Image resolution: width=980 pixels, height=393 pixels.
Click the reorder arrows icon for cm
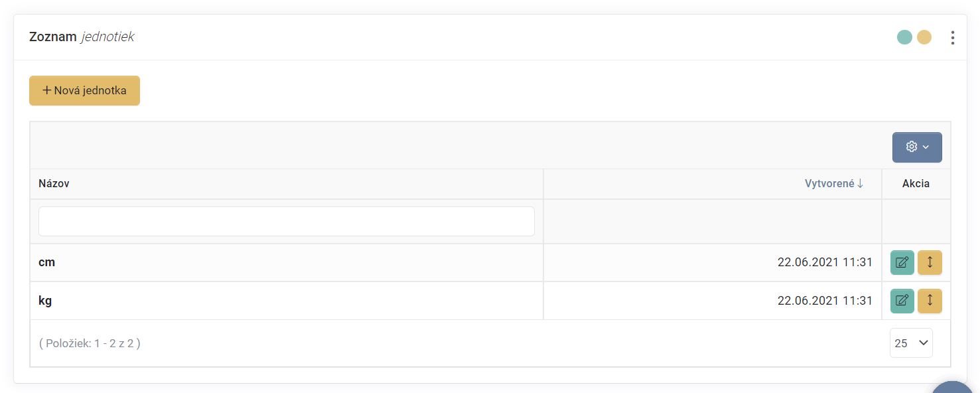tap(930, 262)
